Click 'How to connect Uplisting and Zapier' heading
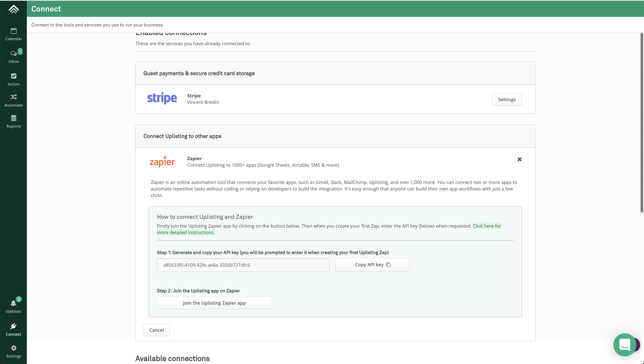The width and height of the screenshot is (644, 364). [x=205, y=217]
